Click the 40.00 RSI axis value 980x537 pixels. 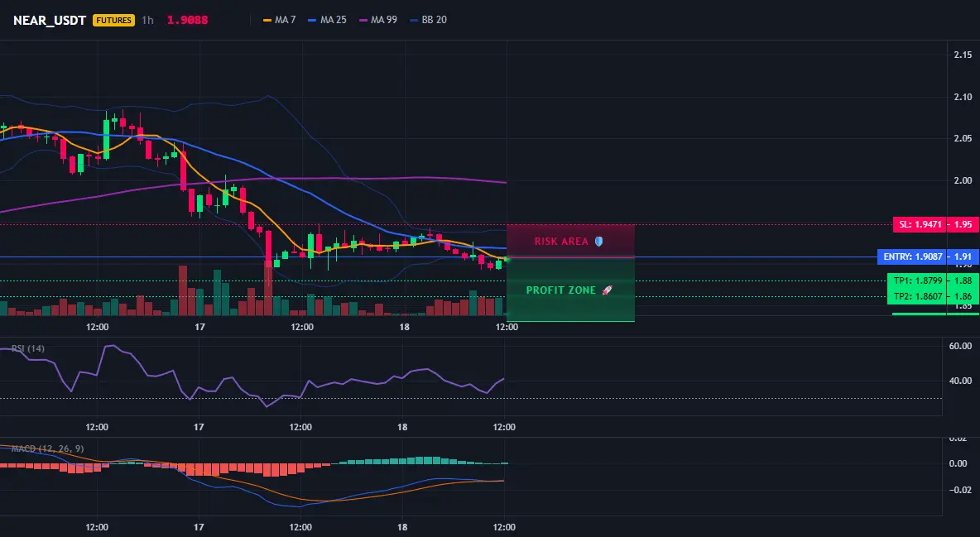click(x=961, y=381)
